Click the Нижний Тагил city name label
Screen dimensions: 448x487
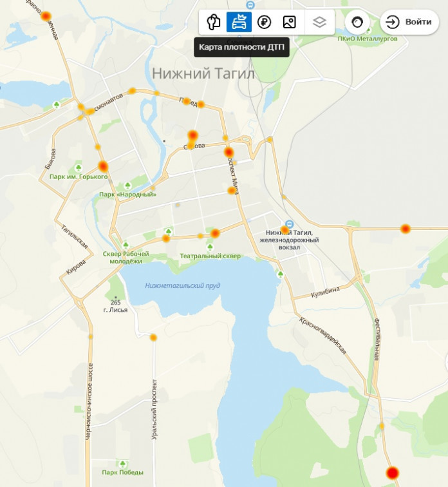coord(203,73)
